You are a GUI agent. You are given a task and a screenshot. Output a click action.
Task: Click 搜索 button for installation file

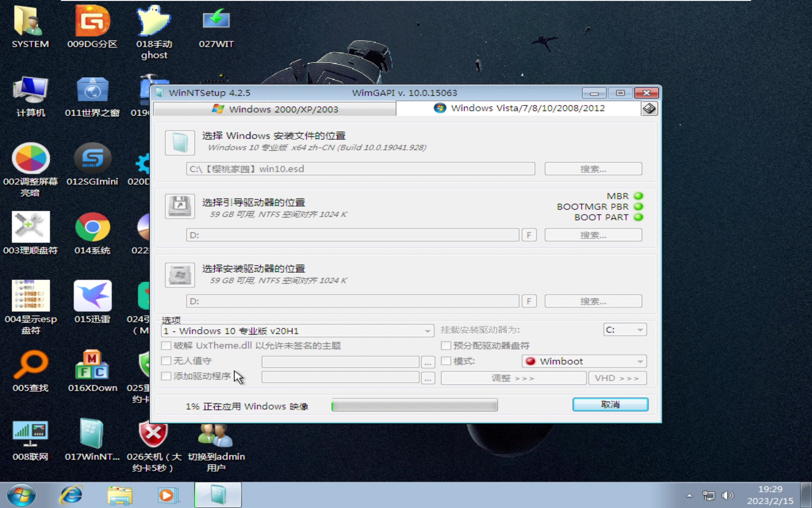[x=593, y=169]
